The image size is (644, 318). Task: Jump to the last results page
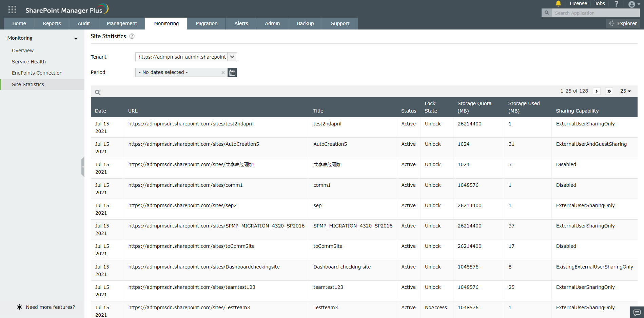609,91
